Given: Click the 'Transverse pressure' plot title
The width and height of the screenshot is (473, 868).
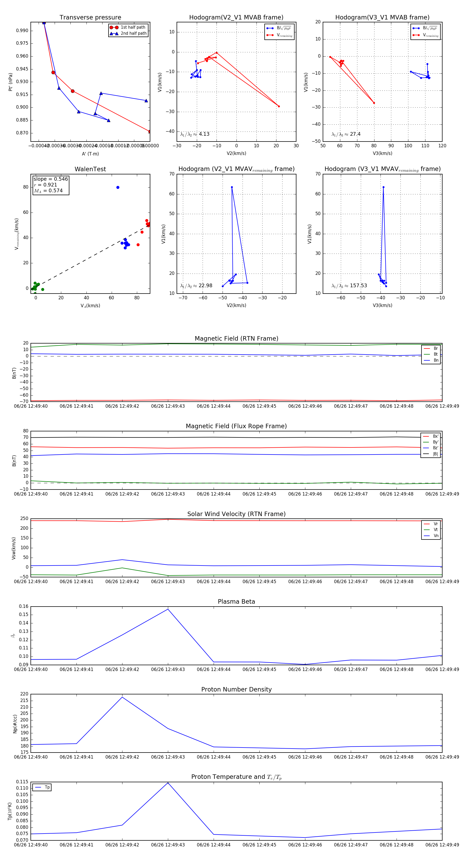Looking at the screenshot, I should click(x=90, y=18).
